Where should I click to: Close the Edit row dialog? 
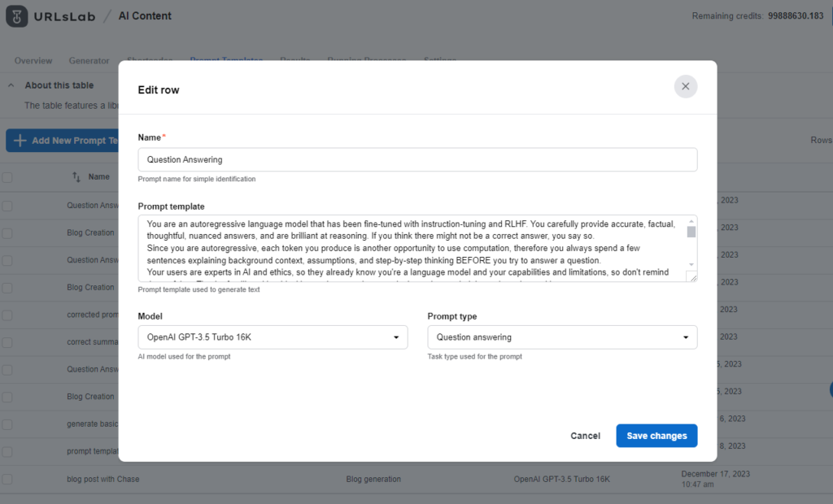(x=685, y=86)
